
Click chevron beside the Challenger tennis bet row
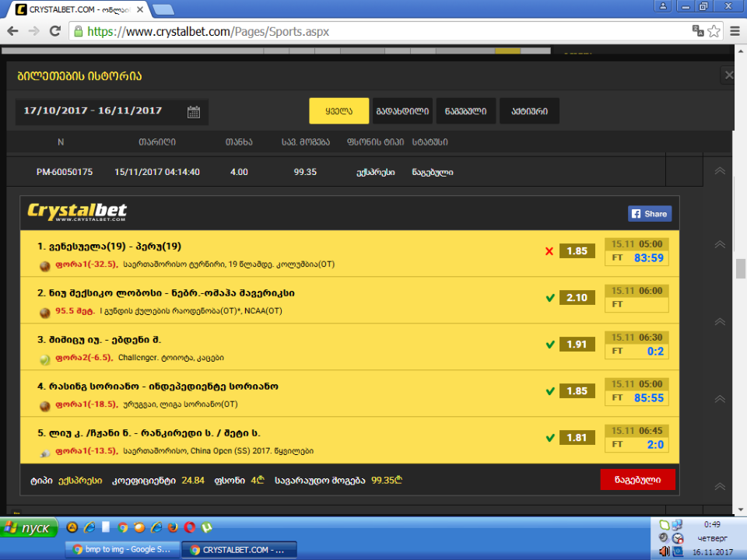(720, 322)
